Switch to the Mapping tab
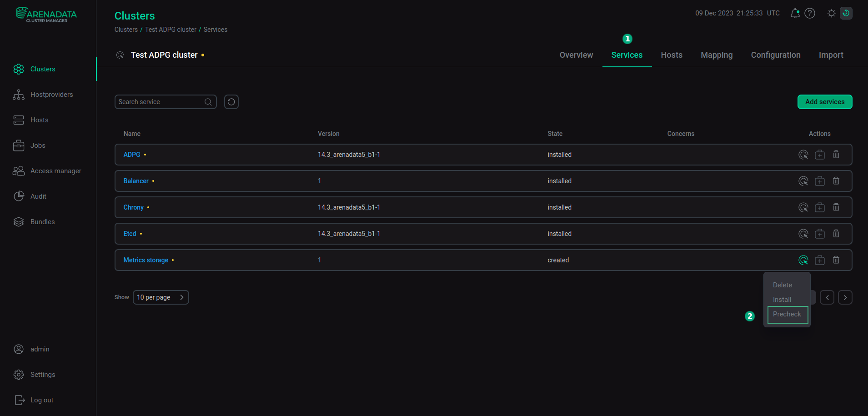 pos(717,55)
